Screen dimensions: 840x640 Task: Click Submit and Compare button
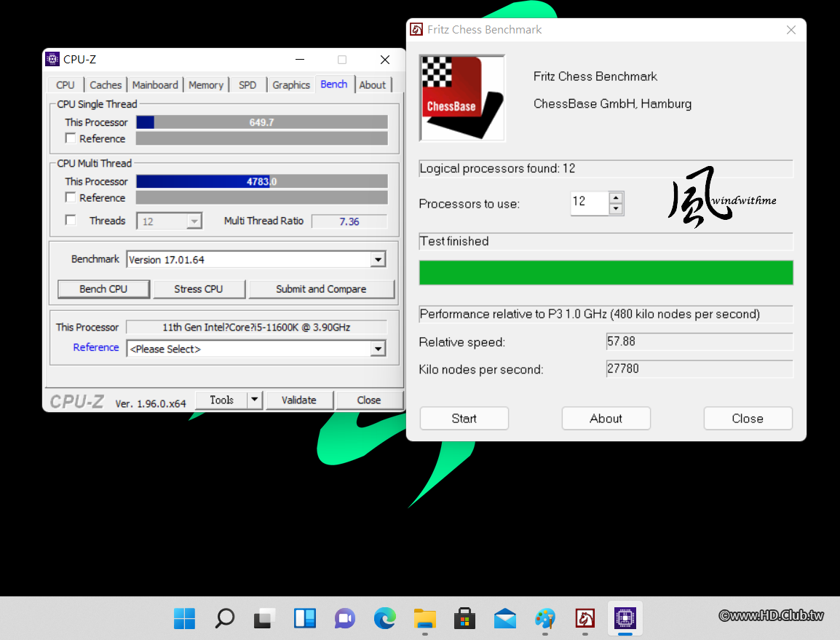pos(321,289)
